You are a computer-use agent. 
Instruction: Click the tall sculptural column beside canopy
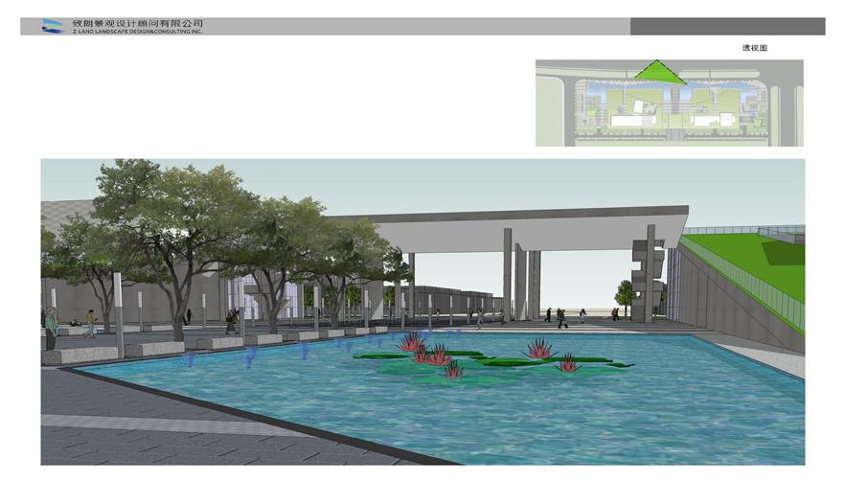(648, 274)
